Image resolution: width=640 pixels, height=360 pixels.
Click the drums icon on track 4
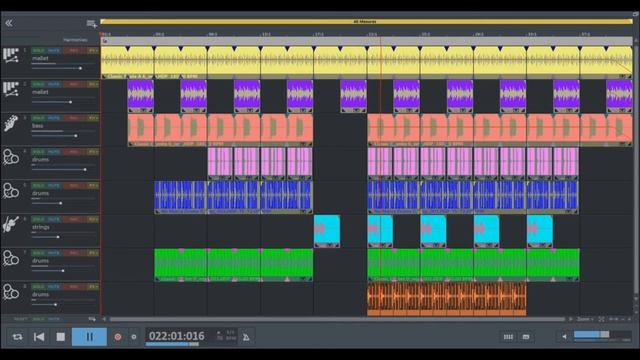coord(11,157)
